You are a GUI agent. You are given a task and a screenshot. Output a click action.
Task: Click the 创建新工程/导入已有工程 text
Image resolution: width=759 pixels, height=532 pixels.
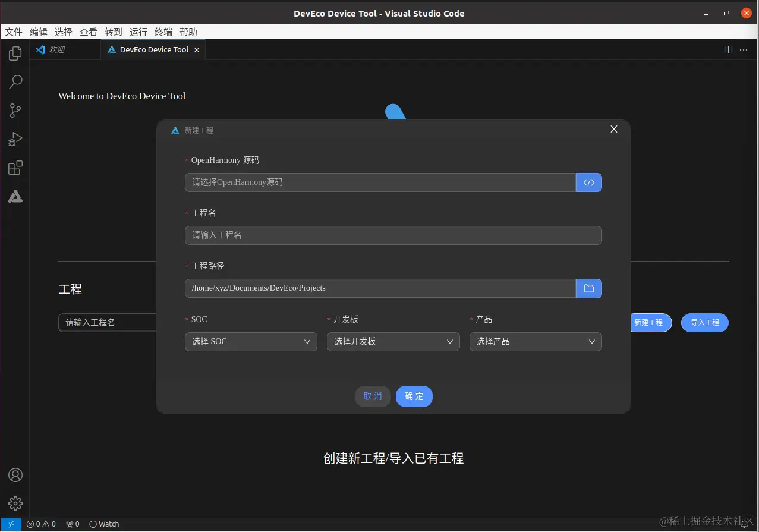[393, 458]
